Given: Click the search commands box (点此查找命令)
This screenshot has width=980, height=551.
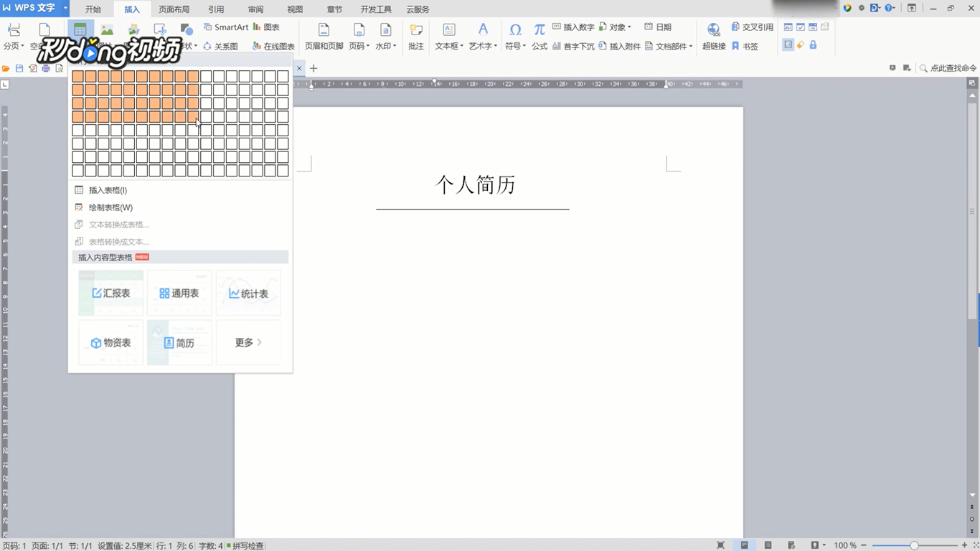Looking at the screenshot, I should coord(948,68).
